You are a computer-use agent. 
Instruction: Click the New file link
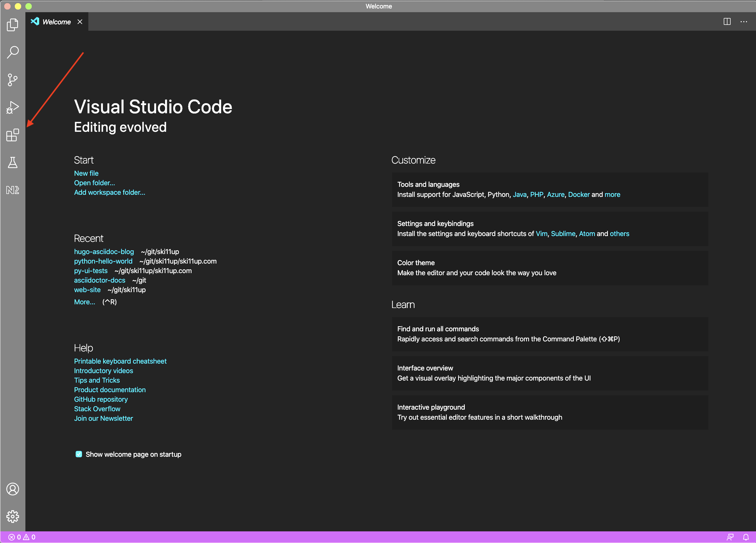click(86, 173)
